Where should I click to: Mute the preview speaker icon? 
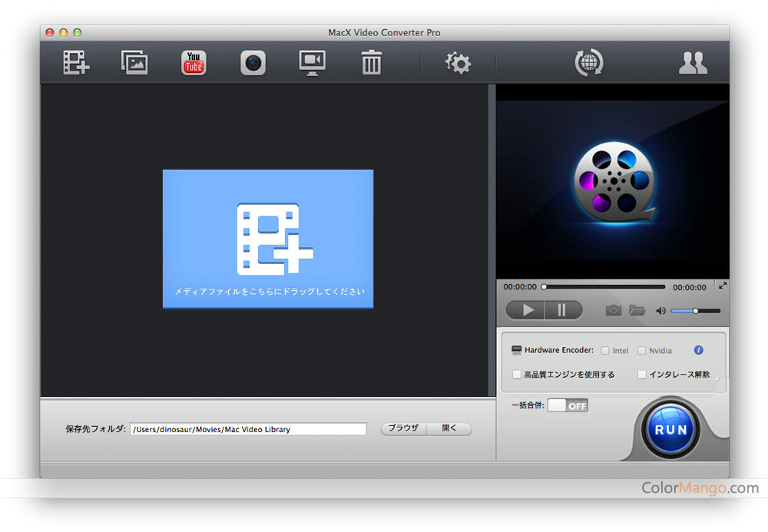click(x=660, y=311)
